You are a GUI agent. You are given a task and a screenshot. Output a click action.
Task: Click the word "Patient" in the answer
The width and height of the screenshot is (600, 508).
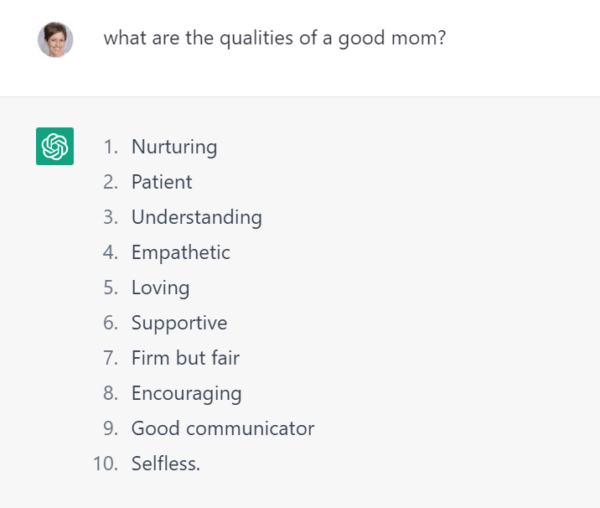coord(162,182)
